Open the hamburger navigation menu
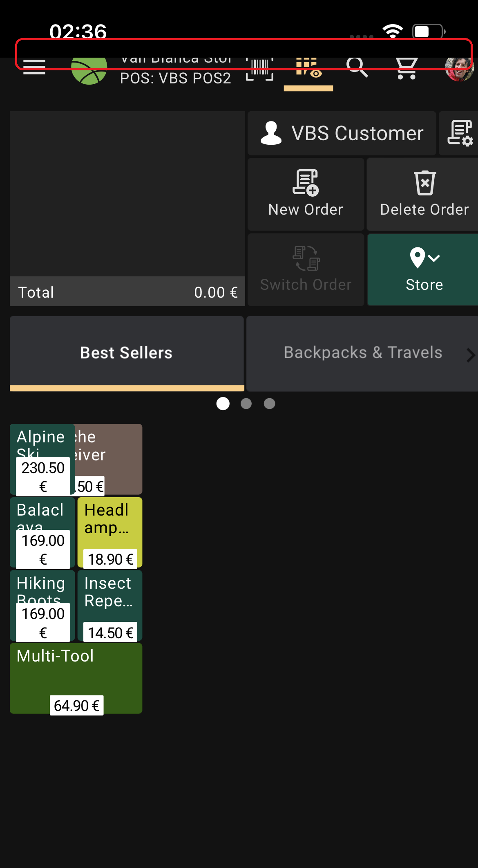 [34, 67]
